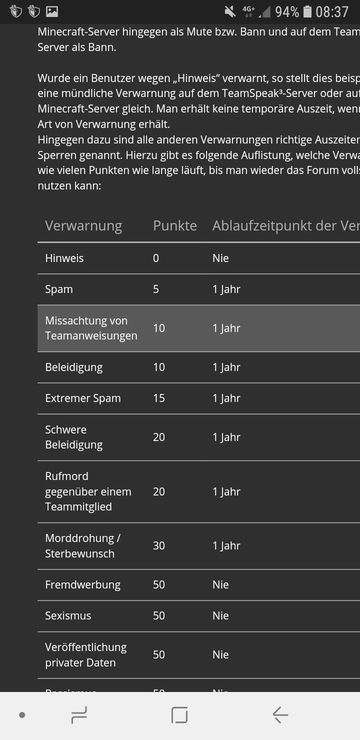The image size is (360, 740).
Task: Open the recent apps navigation icon
Action: 79,716
